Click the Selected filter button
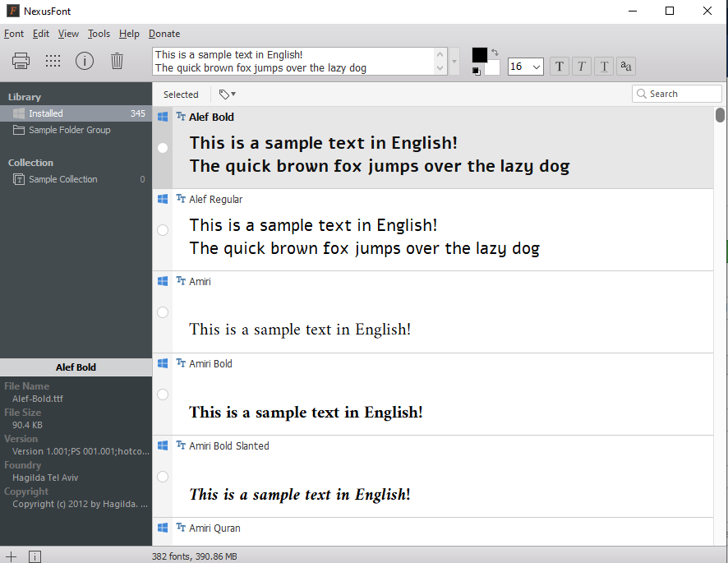 181,95
